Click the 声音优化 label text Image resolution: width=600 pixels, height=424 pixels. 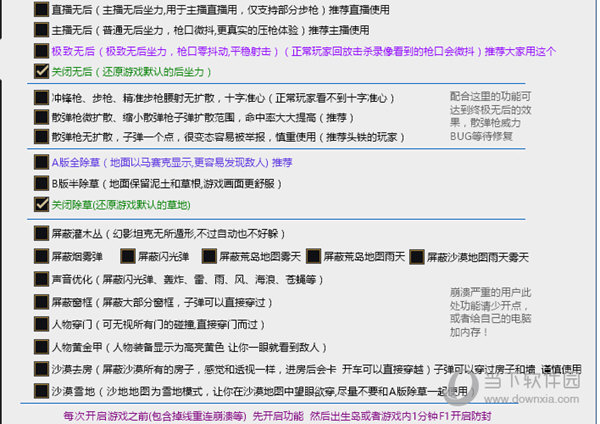[x=188, y=280]
